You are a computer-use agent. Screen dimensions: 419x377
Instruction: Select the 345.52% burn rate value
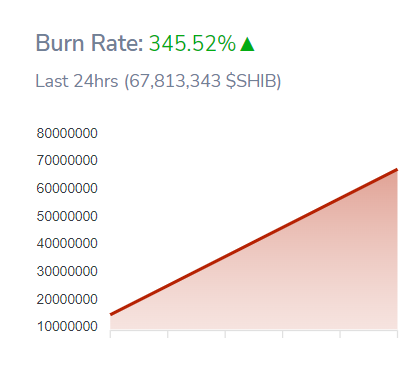(192, 43)
